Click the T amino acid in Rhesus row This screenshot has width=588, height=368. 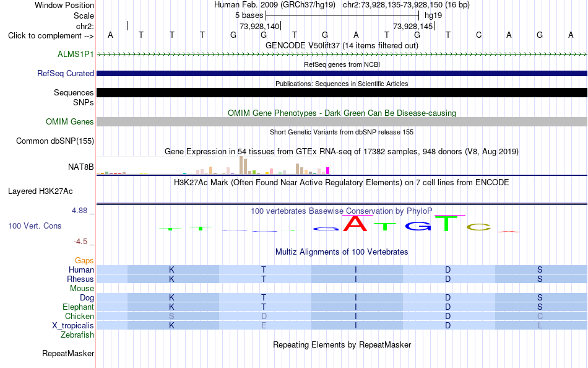(x=264, y=279)
